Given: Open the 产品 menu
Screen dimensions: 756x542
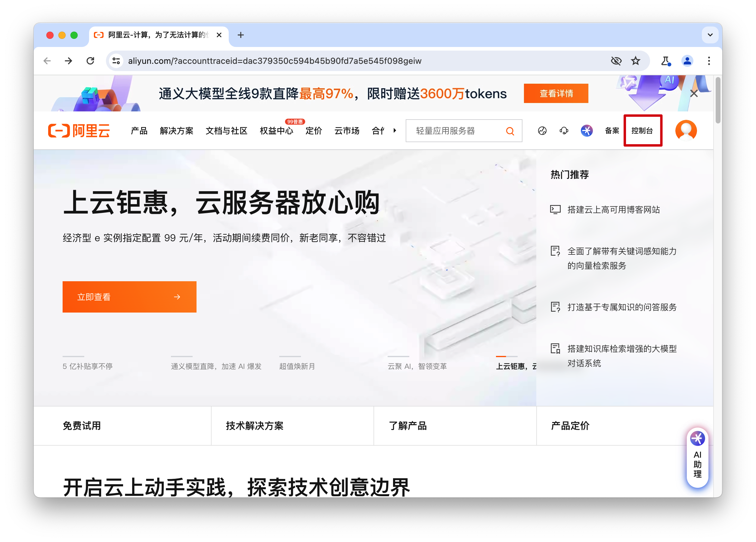Looking at the screenshot, I should [x=139, y=131].
